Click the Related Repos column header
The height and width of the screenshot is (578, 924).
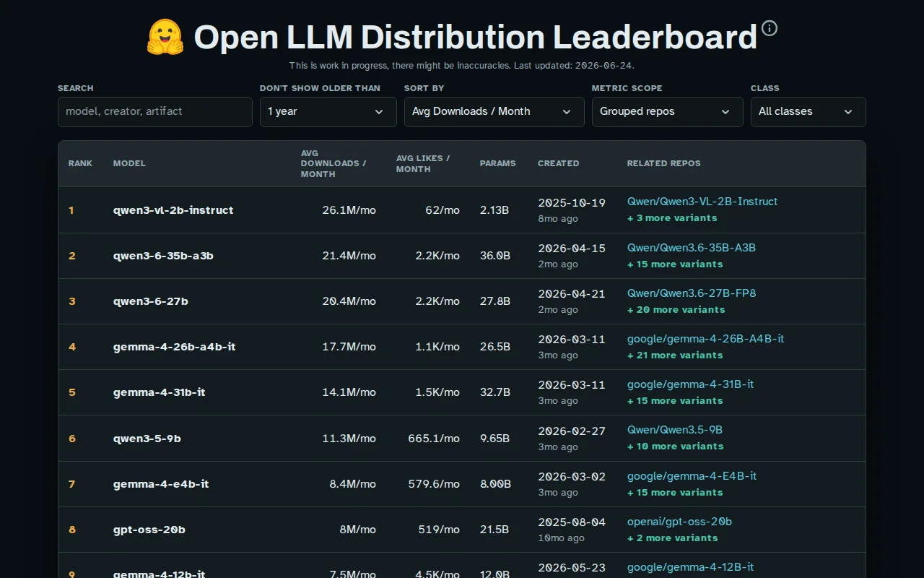pyautogui.click(x=663, y=163)
